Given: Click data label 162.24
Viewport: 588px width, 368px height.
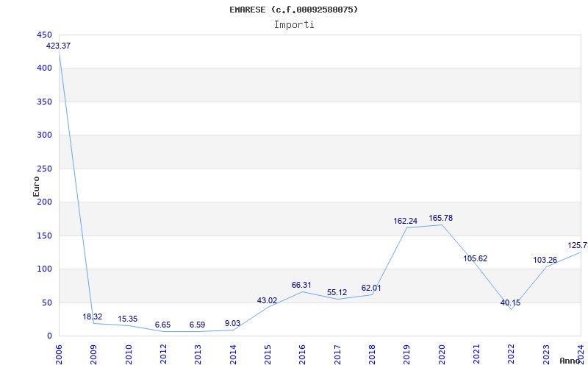Looking at the screenshot, I should (406, 222).
